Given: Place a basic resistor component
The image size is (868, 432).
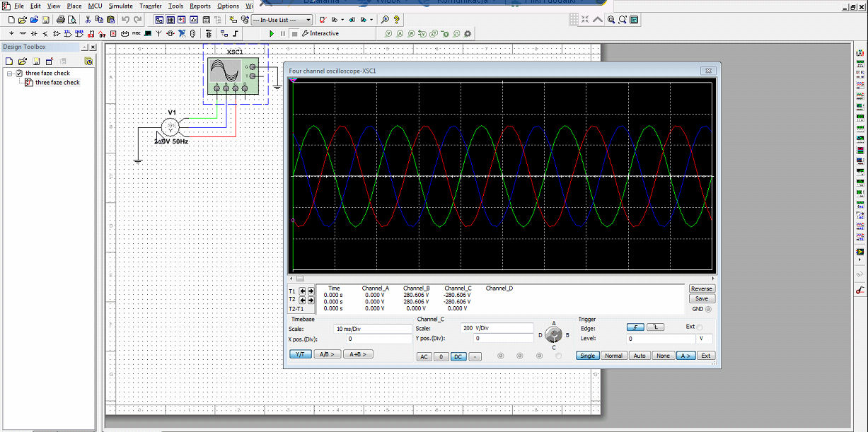Looking at the screenshot, I should click(23, 33).
